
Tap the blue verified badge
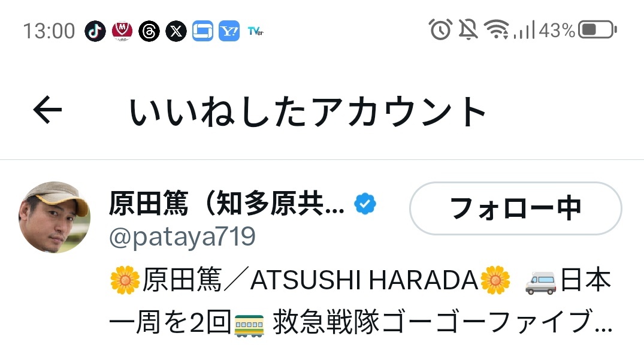tap(365, 204)
